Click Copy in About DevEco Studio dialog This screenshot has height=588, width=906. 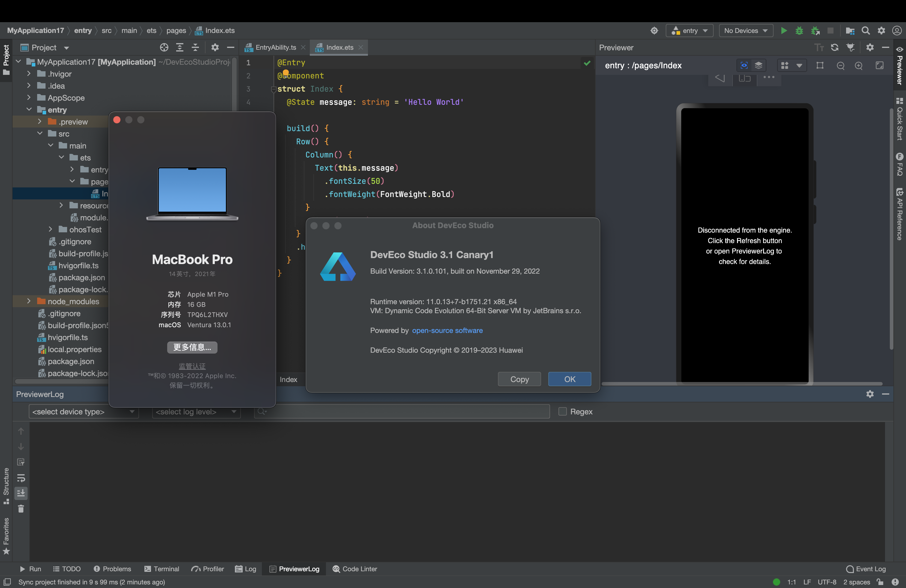tap(519, 379)
